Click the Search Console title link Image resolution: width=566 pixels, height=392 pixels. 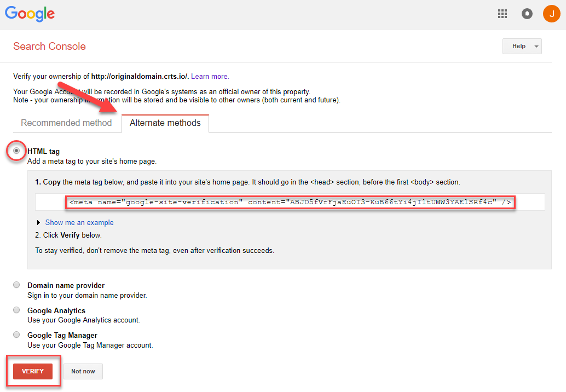tap(49, 46)
